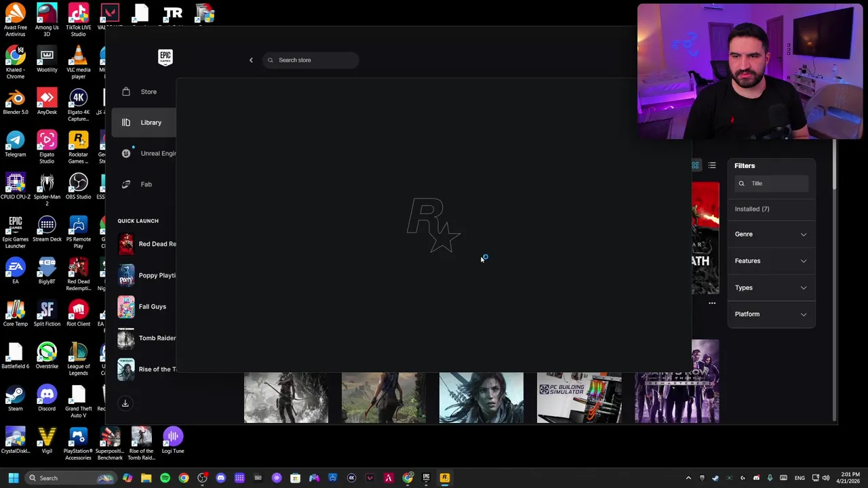Open the PC Building Simulator thumbnail
Viewport: 868px width, 488px height.
tap(579, 398)
